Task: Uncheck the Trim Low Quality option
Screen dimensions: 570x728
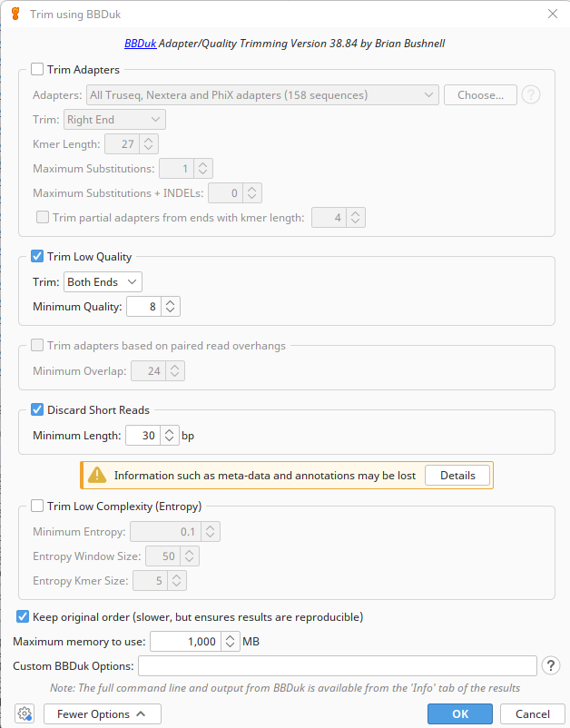Action: point(37,257)
